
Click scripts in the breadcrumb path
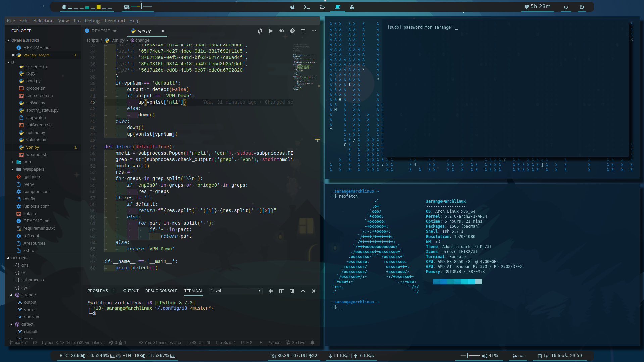click(x=93, y=40)
